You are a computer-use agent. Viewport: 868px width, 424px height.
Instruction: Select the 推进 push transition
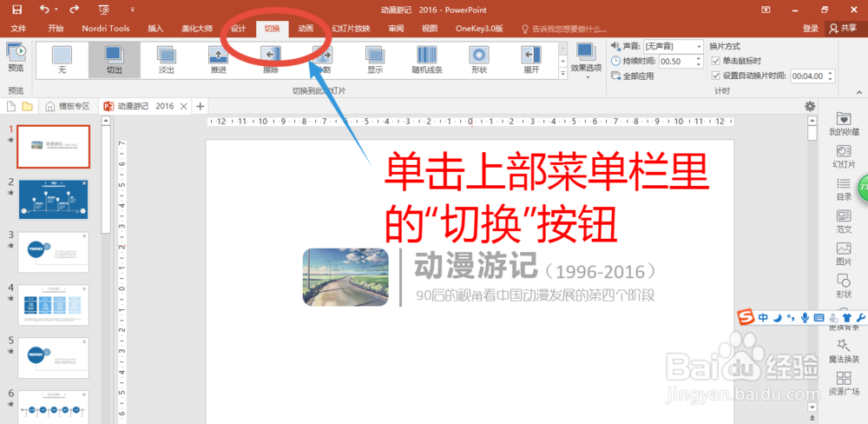[x=218, y=60]
